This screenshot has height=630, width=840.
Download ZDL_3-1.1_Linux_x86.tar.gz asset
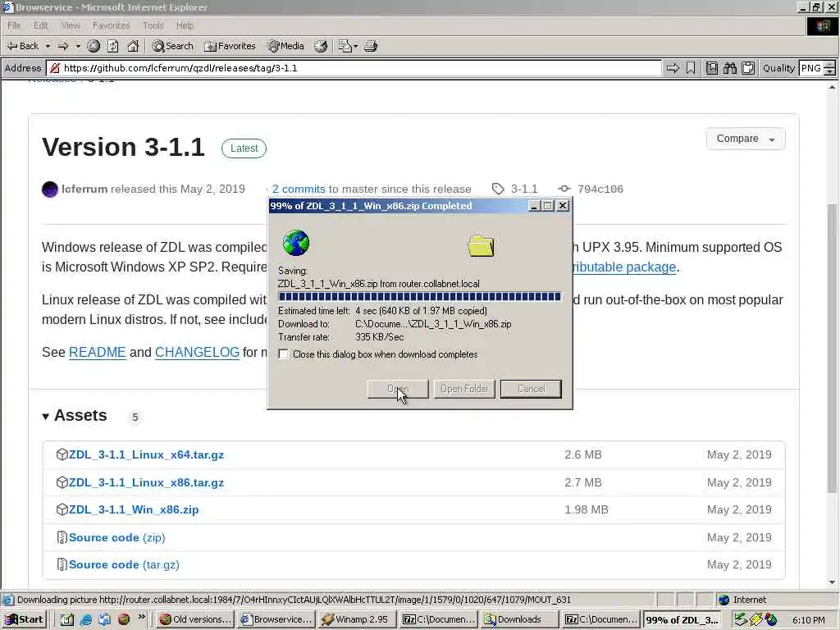pyautogui.click(x=146, y=482)
